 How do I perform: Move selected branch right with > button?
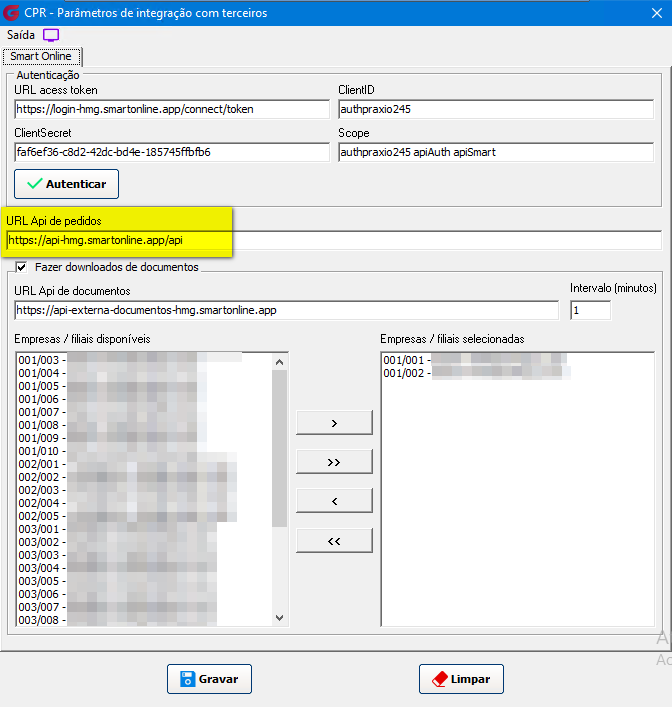334,423
